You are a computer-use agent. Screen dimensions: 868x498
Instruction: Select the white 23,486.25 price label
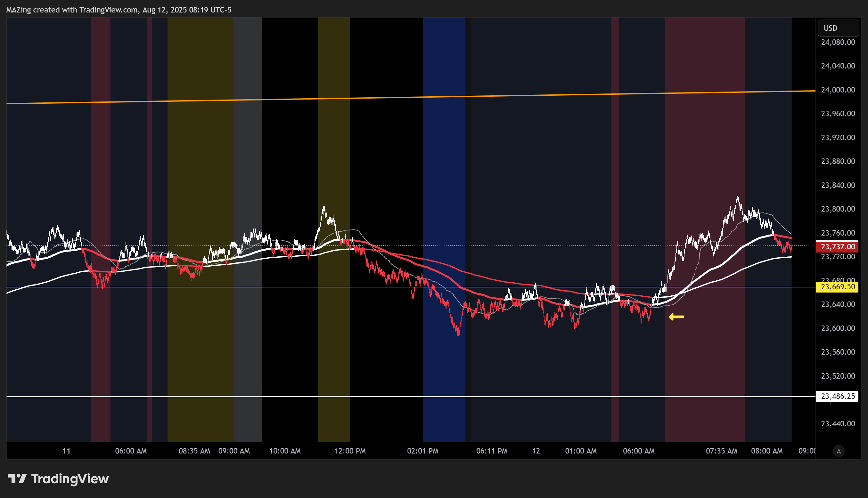838,396
